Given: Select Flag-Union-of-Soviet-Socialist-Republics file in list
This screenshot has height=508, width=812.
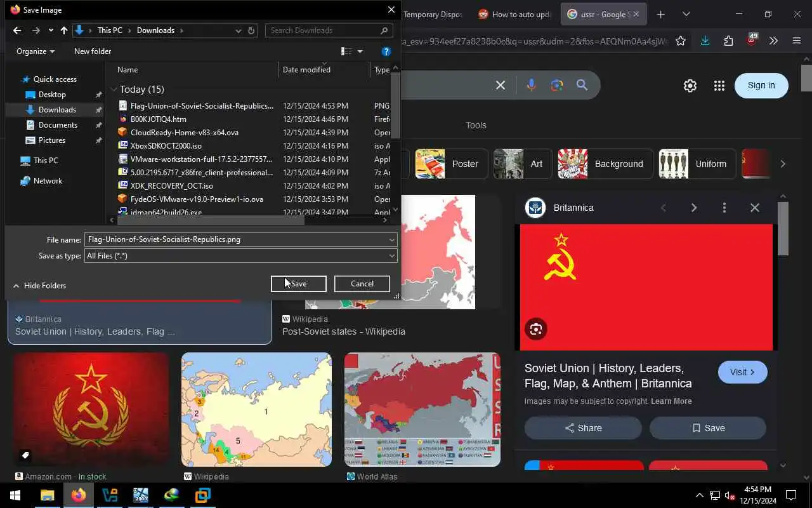Looking at the screenshot, I should pyautogui.click(x=202, y=106).
